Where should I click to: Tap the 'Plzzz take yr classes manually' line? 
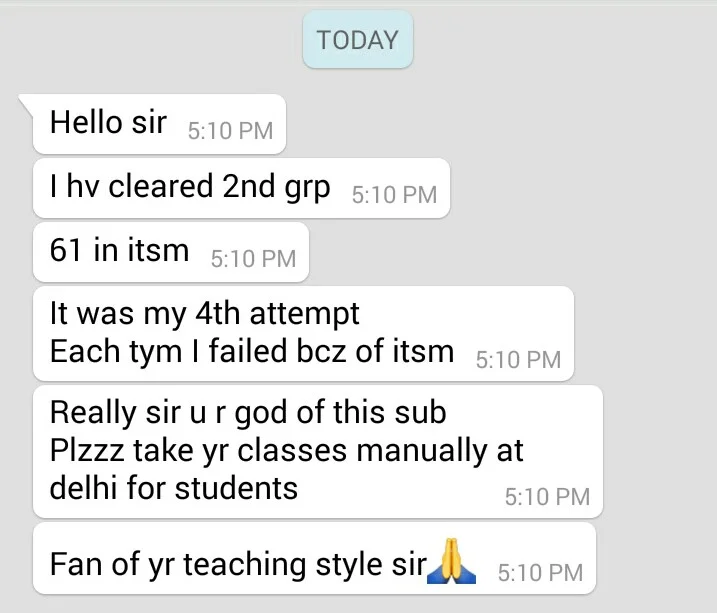click(286, 451)
